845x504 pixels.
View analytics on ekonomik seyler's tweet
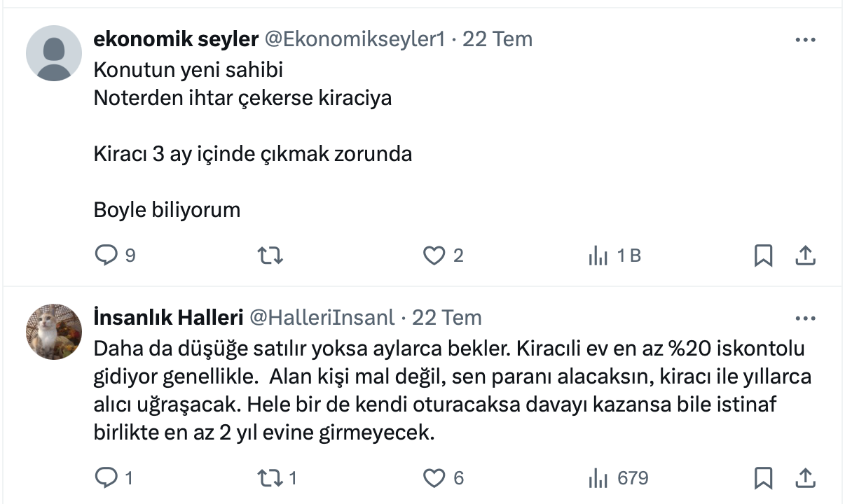pos(598,256)
